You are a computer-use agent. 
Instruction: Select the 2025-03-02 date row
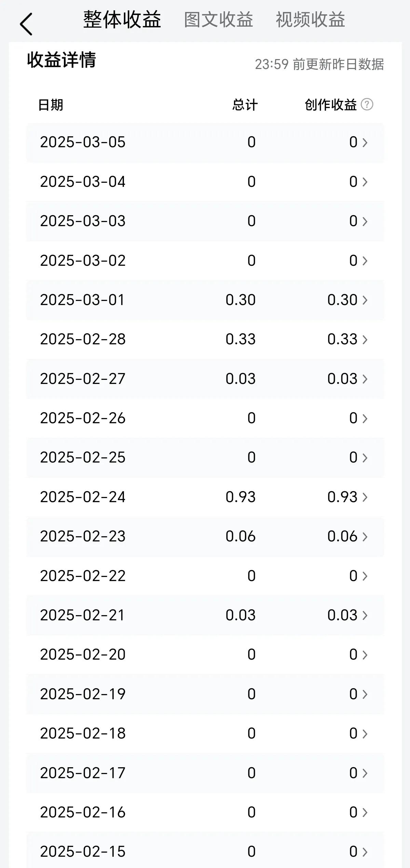[205, 261]
